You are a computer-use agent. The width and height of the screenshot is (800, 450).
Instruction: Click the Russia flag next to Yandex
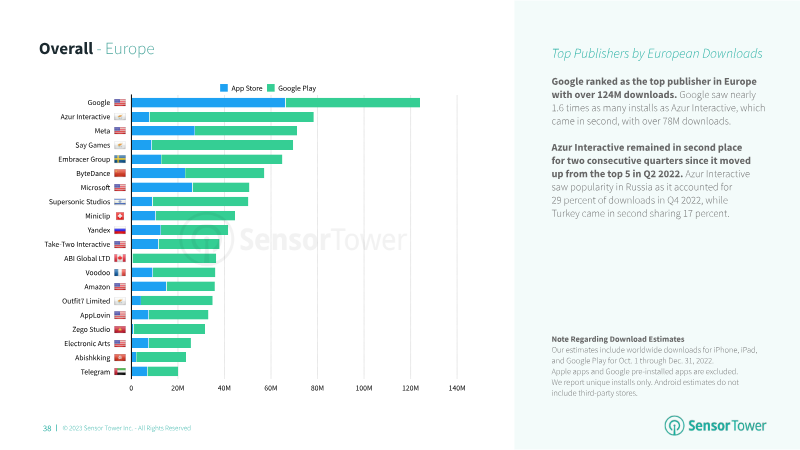[x=120, y=230]
